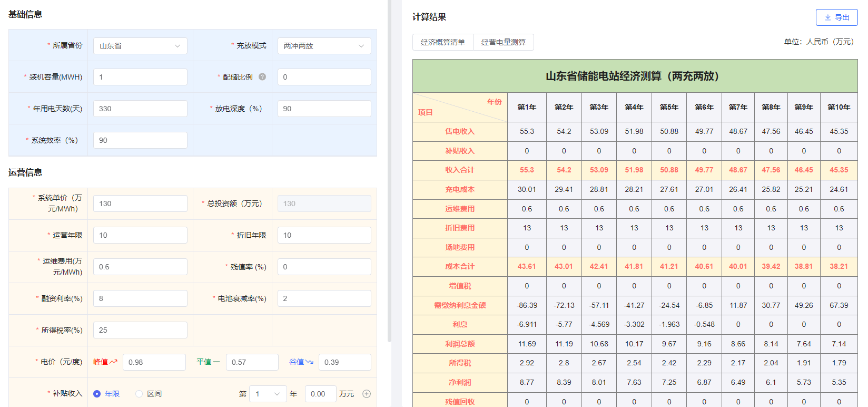This screenshot has height=407, width=868.
Task: Click 净利润 first-year value 8.77
Action: [527, 382]
